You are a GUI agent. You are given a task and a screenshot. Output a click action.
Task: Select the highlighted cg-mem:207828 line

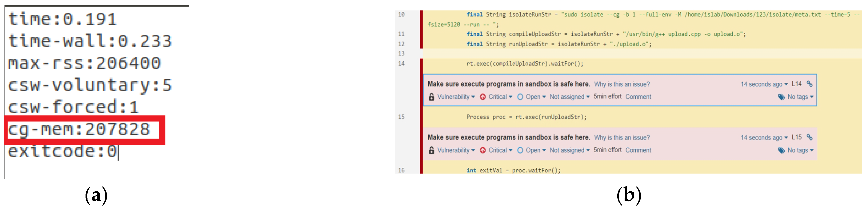(x=79, y=130)
